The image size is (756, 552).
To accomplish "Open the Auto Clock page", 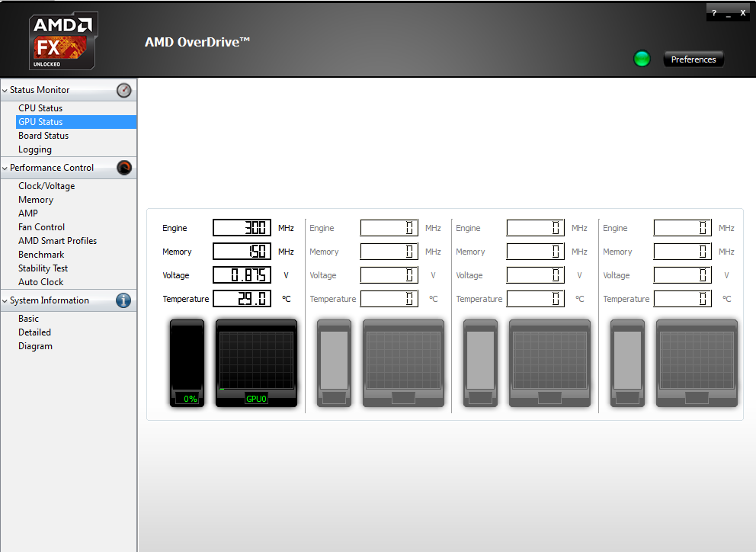I will [x=41, y=282].
